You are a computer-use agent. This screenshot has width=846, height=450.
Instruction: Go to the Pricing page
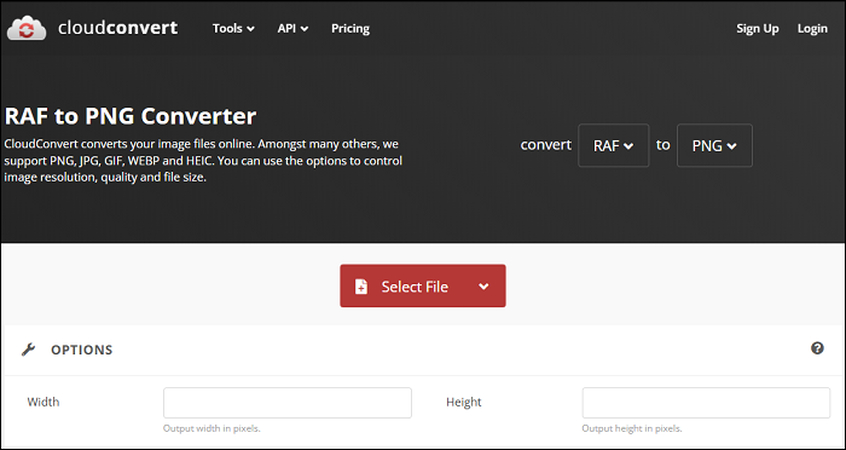(x=350, y=29)
